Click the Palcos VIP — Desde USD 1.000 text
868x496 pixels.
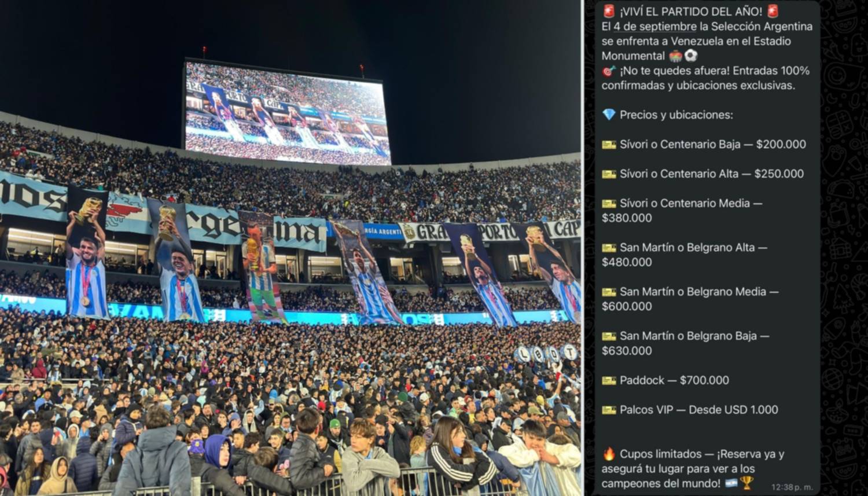tap(699, 410)
